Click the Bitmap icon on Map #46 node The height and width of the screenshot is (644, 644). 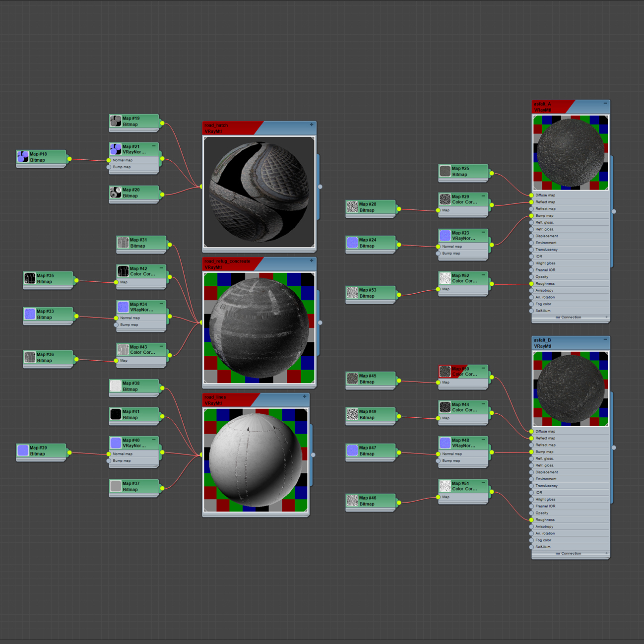353,502
